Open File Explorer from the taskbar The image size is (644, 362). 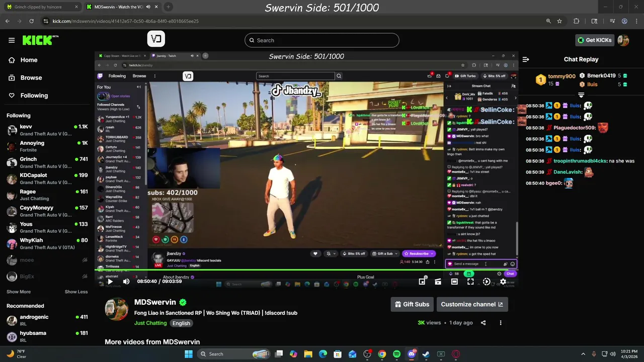pyautogui.click(x=308, y=354)
